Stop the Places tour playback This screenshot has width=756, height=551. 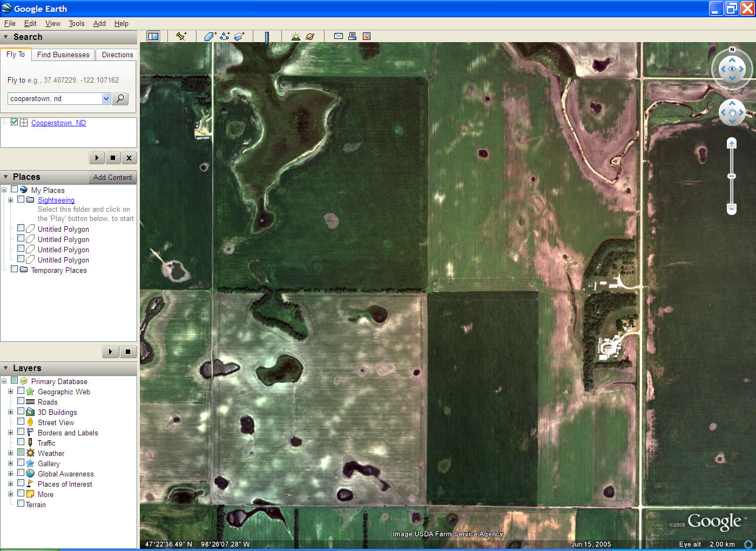127,352
